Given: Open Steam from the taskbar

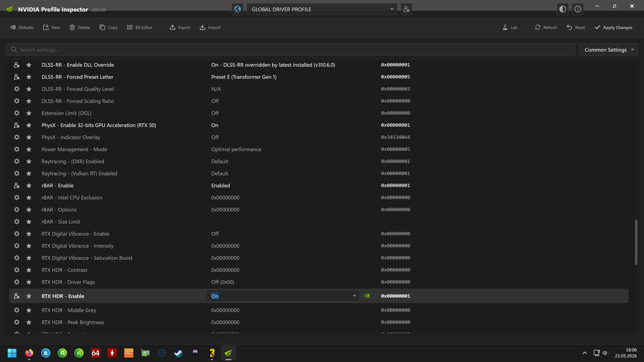Looking at the screenshot, I should click(178, 353).
